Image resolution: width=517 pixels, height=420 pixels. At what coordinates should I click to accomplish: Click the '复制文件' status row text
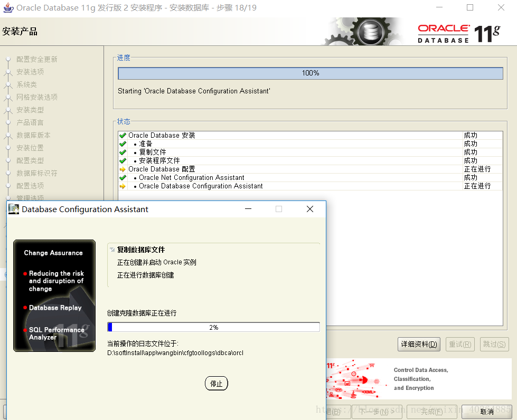pos(152,152)
